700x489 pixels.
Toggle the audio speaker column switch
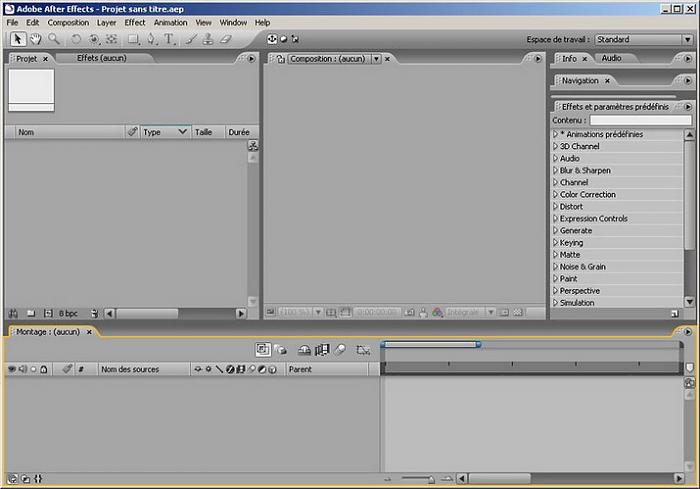click(x=22, y=369)
